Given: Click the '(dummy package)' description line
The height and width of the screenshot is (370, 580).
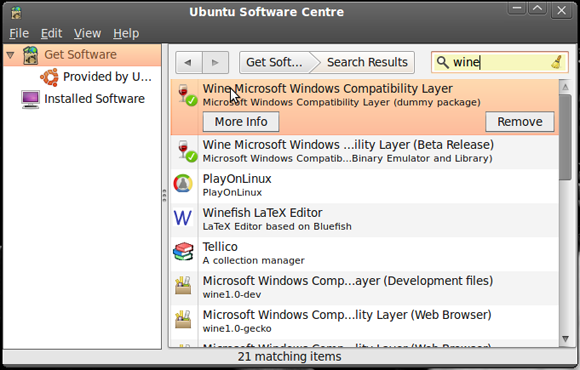Looking at the screenshot, I should (x=341, y=102).
